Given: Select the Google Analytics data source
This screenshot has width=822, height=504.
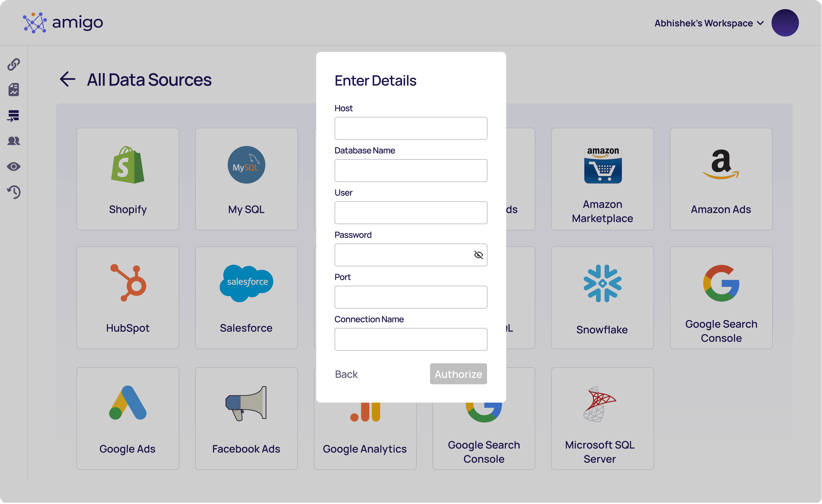Looking at the screenshot, I should [365, 437].
